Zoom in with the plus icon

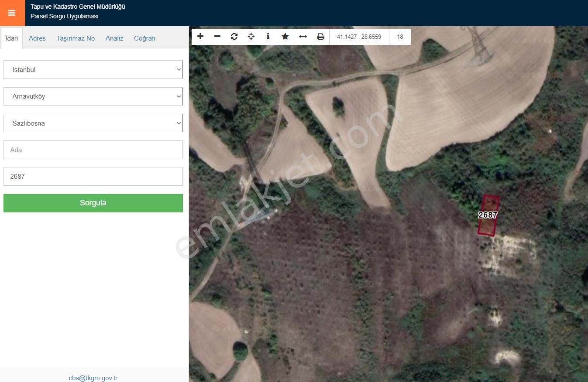click(200, 37)
